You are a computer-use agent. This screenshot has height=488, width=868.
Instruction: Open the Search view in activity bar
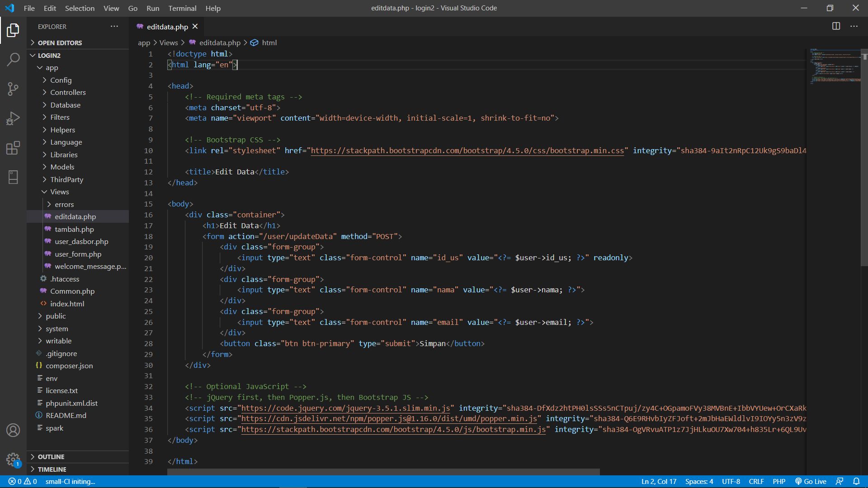13,59
